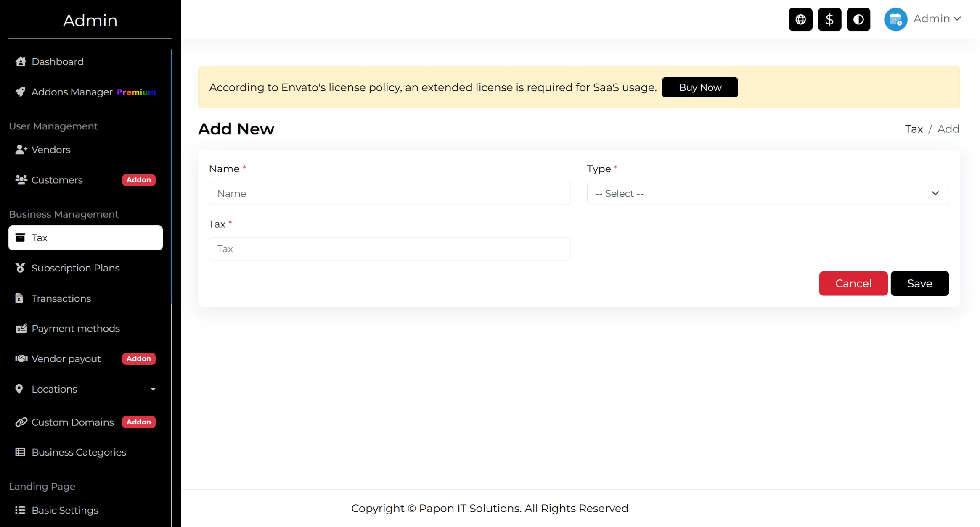Save the new tax entry
Viewport: 980px width, 527px height.
919,284
